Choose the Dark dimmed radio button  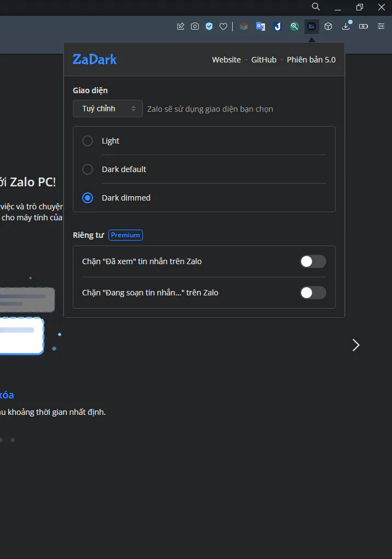coord(88,198)
